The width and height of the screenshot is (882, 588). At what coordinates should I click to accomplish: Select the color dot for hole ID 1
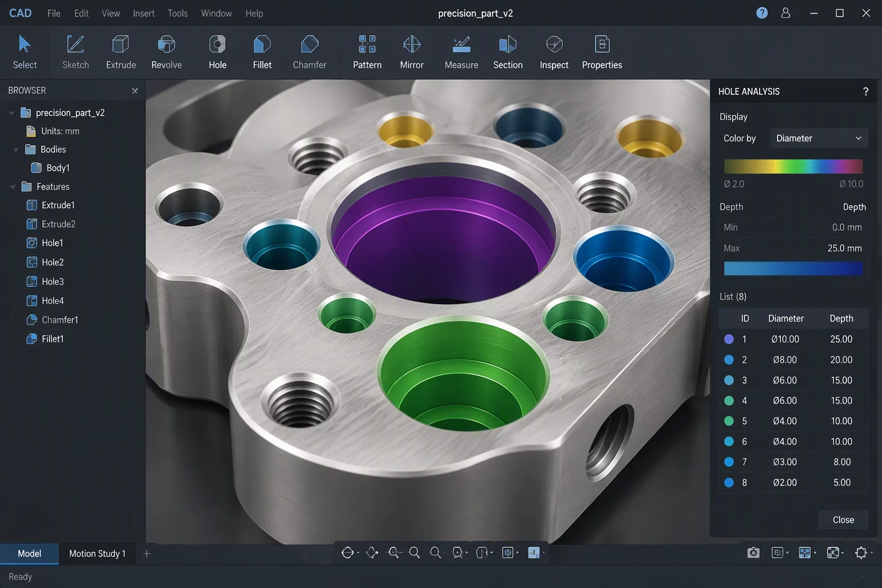coord(729,339)
